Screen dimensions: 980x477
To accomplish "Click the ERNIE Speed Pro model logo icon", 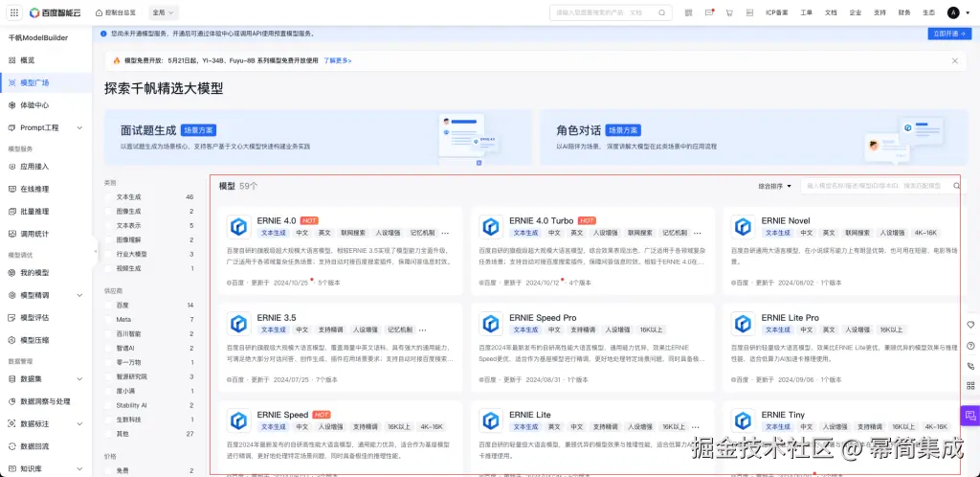I will [491, 323].
